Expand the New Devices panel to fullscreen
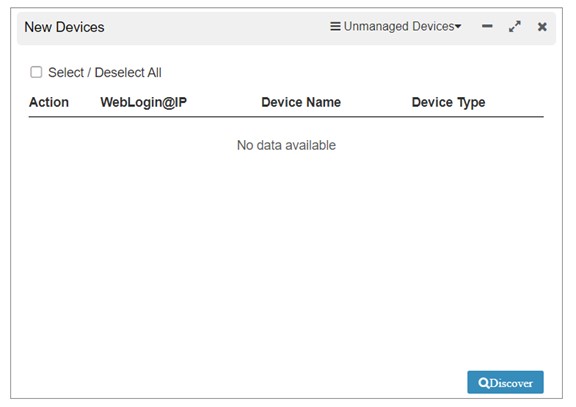This screenshot has width=576, height=407. (515, 26)
